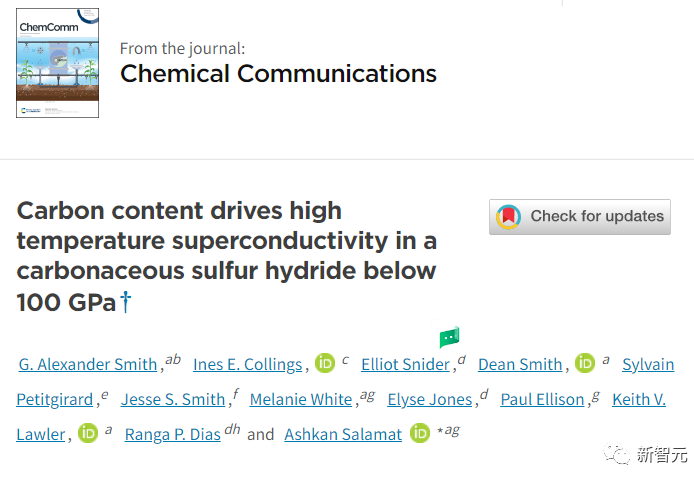Open ORCID icon after Keith V. Lawler
694x485 pixels.
coord(88,434)
